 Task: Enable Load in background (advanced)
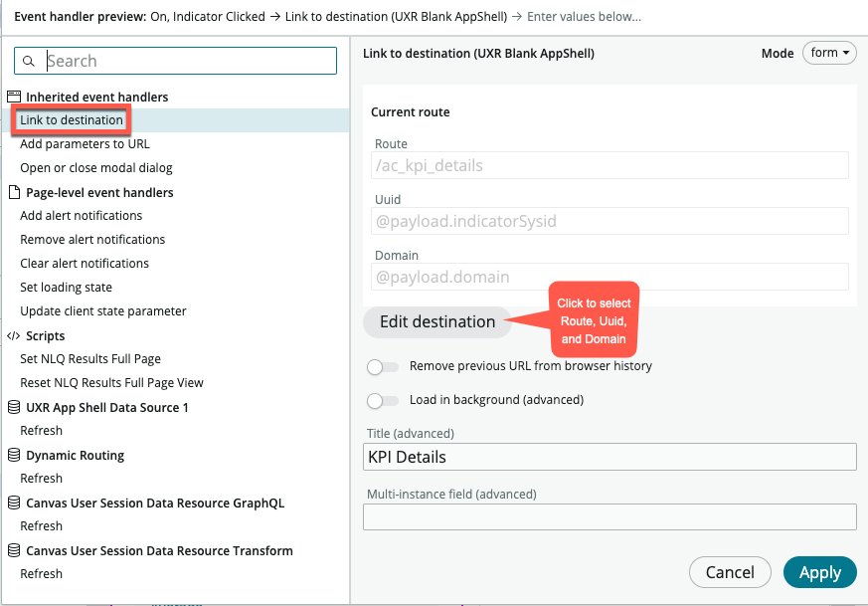click(382, 401)
